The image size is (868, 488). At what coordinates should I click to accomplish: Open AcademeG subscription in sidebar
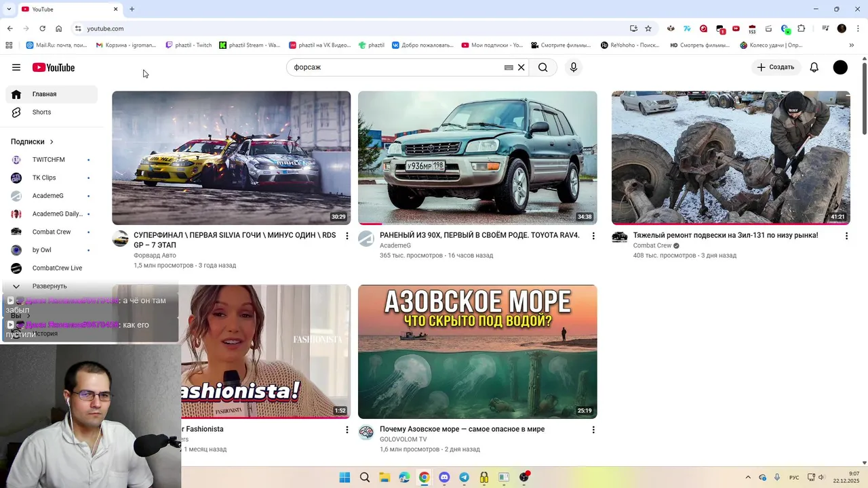click(x=52, y=195)
